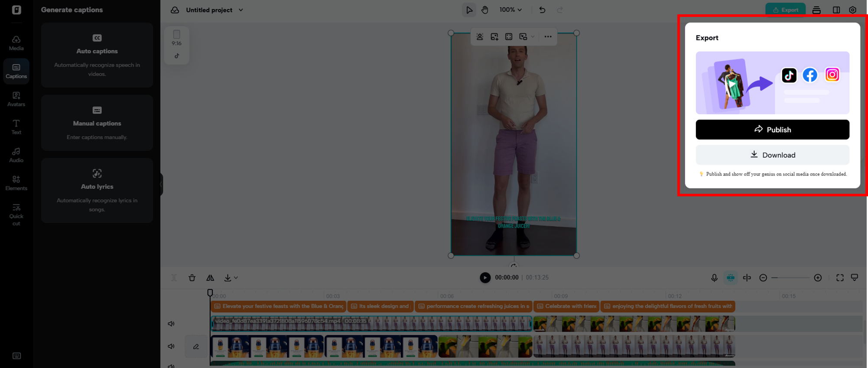The height and width of the screenshot is (368, 868).
Task: Click the crop frame icon on canvas toolbar
Action: pyautogui.click(x=509, y=37)
